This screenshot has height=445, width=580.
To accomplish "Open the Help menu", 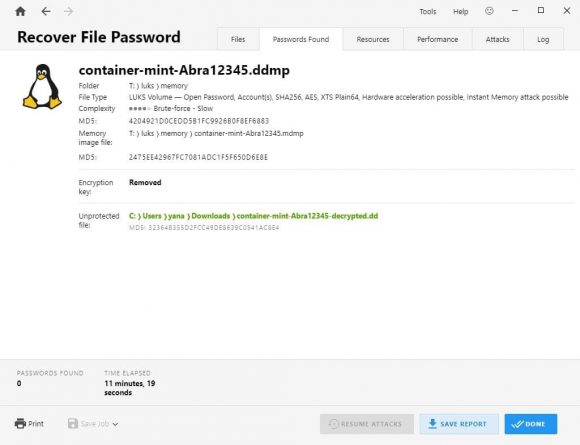I will 461,11.
